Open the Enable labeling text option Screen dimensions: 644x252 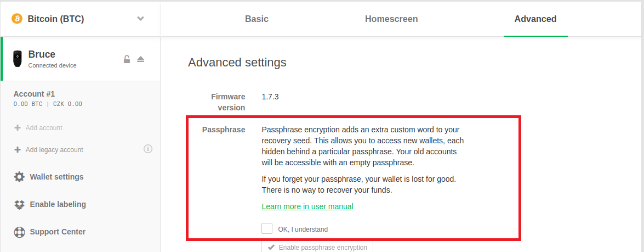tap(58, 204)
